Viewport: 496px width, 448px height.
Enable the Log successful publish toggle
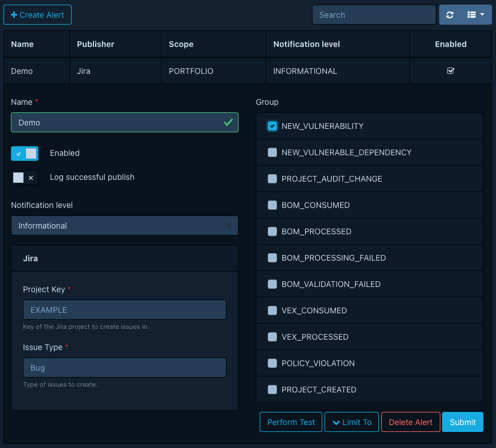point(25,177)
